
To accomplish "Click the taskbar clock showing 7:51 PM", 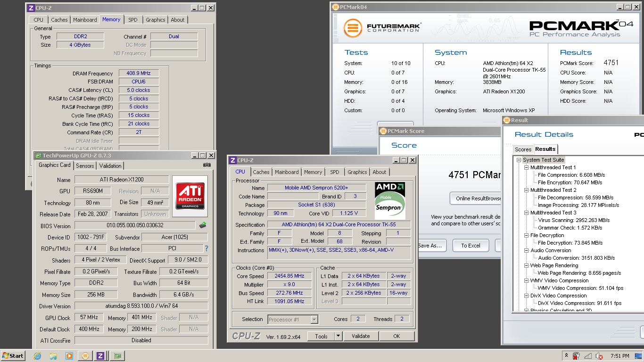I will [619, 356].
